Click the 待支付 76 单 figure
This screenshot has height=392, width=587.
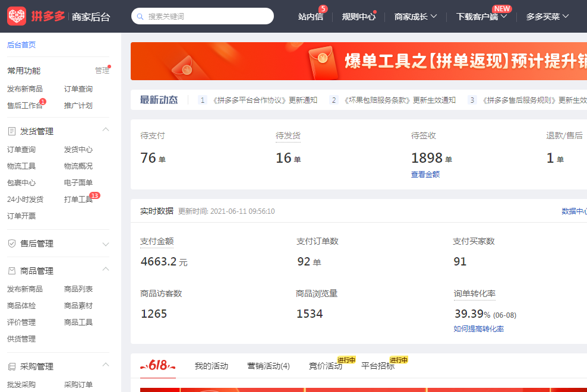[x=153, y=158]
